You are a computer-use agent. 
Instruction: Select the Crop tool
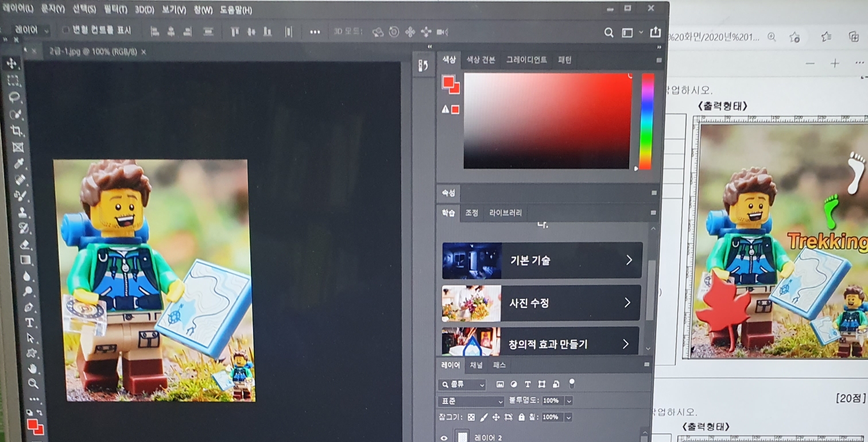[x=17, y=130]
